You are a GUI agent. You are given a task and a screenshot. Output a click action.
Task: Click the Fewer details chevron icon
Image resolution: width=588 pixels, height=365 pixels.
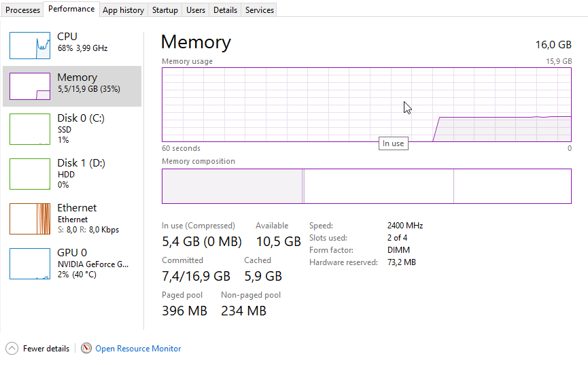pyautogui.click(x=12, y=349)
